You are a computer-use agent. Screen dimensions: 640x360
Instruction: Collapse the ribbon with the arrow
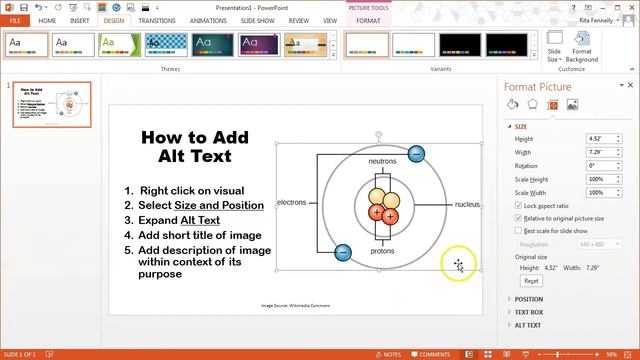(x=632, y=69)
